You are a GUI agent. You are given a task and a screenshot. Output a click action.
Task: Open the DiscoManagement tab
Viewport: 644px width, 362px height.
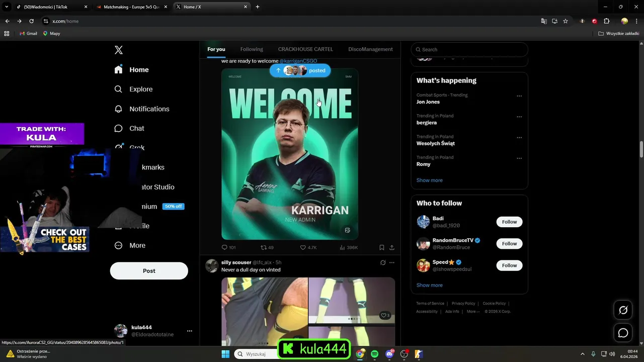(x=370, y=49)
